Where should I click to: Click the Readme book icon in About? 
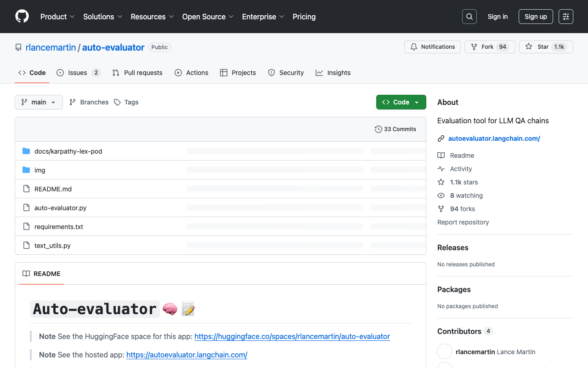click(x=441, y=155)
